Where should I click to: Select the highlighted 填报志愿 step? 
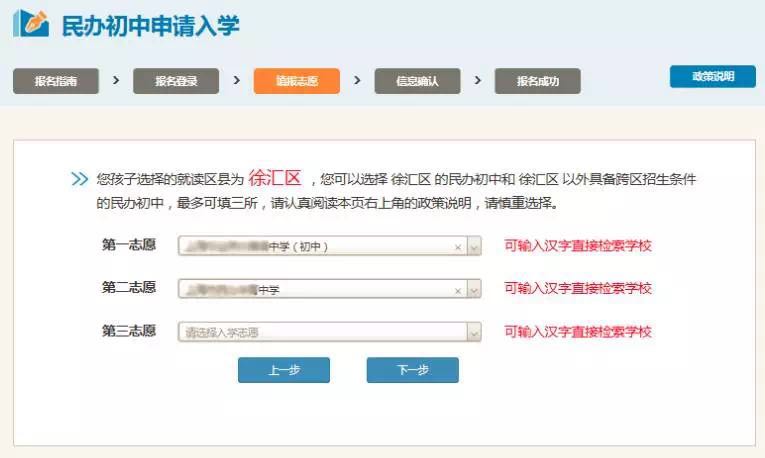click(x=296, y=81)
